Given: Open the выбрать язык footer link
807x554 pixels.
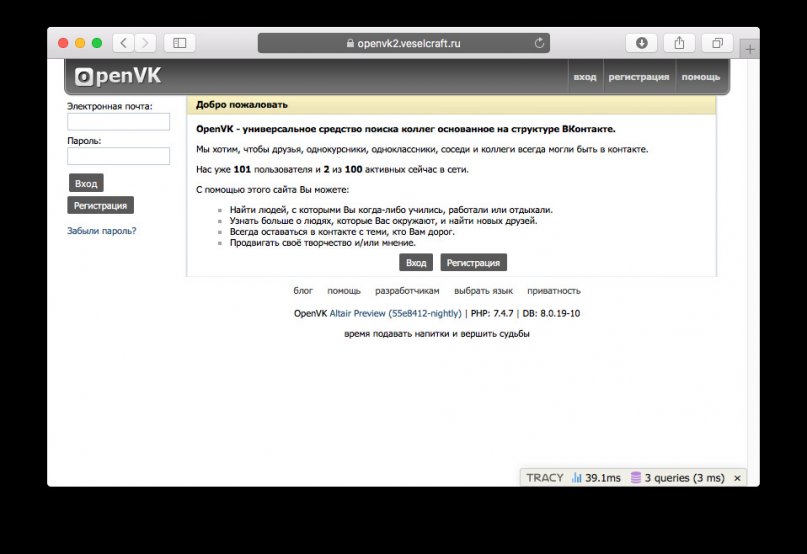Looking at the screenshot, I should point(483,291).
